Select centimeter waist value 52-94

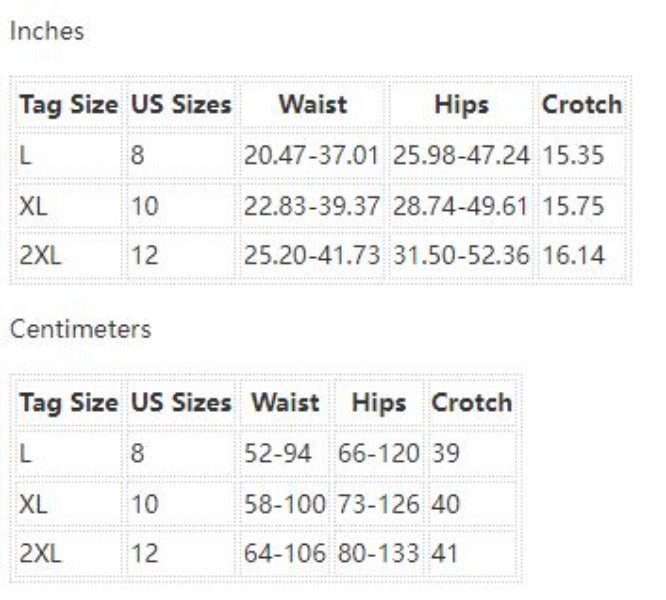(x=278, y=454)
